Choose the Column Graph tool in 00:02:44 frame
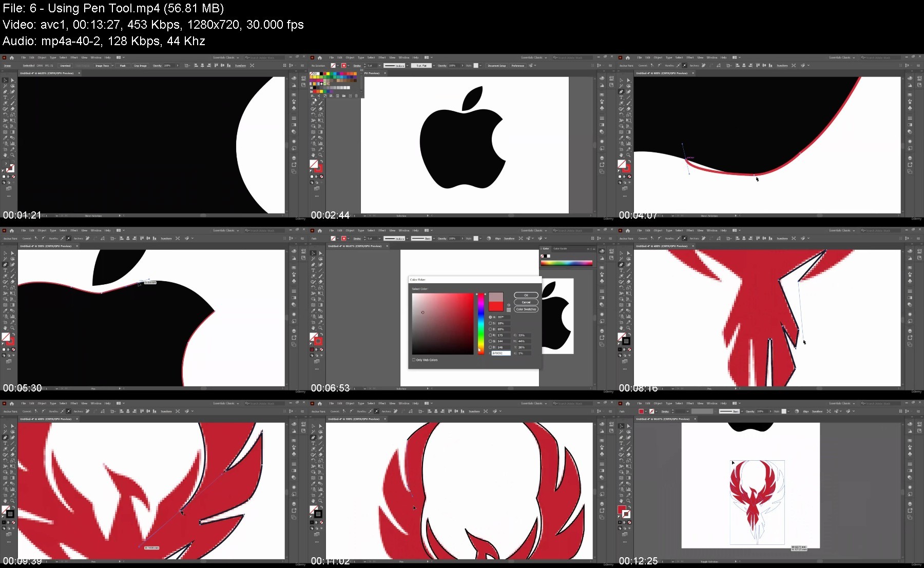Screen dimensions: 924x568 click(320, 144)
